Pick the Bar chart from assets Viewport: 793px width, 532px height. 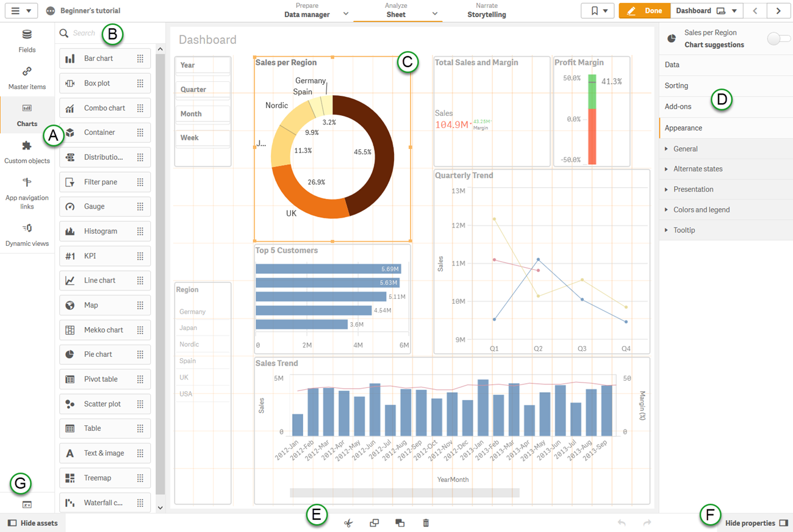(x=105, y=59)
